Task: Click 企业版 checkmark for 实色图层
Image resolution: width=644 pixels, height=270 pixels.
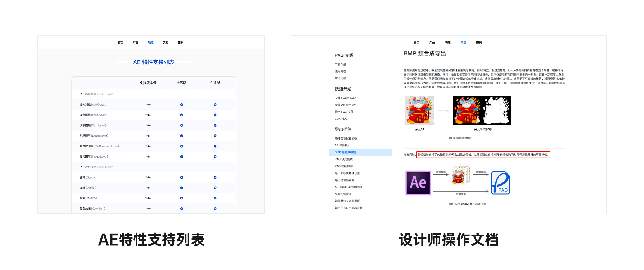Action: point(215,115)
